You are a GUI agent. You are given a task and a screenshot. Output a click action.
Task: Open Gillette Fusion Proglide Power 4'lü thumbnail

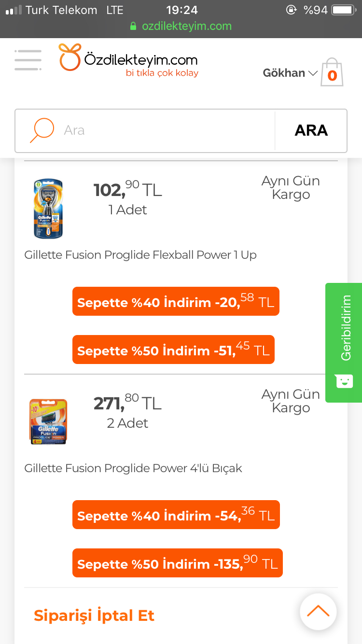pyautogui.click(x=48, y=421)
